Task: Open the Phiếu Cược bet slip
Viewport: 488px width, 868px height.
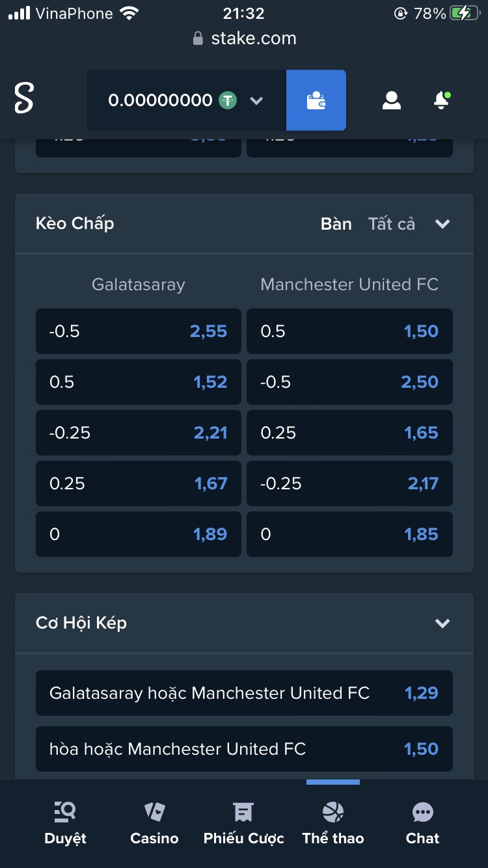Action: pos(243,822)
